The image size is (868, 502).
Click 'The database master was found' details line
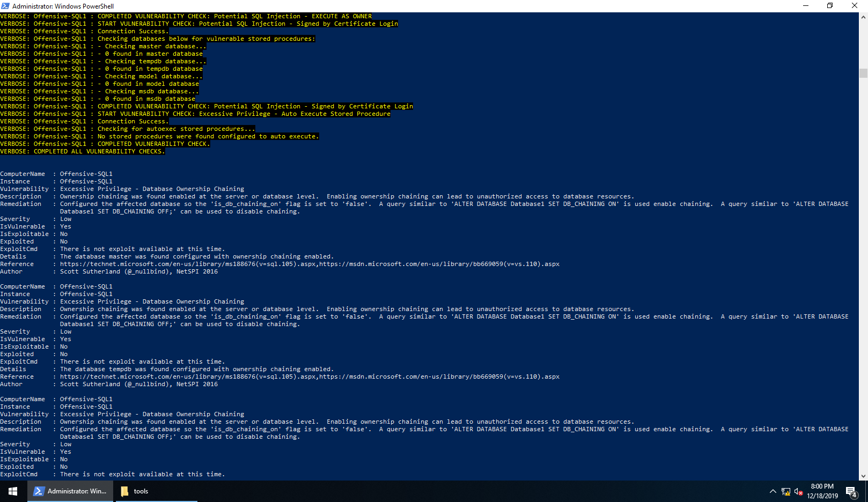[x=196, y=256]
